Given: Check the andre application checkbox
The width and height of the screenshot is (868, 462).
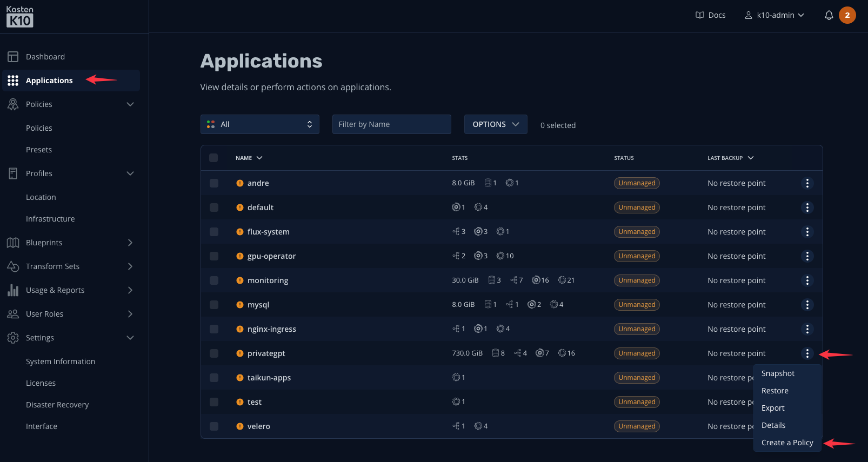Looking at the screenshot, I should tap(214, 183).
